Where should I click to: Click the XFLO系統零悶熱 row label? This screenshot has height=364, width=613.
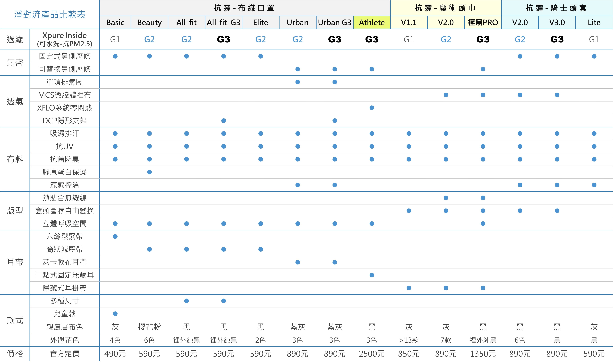click(x=65, y=108)
